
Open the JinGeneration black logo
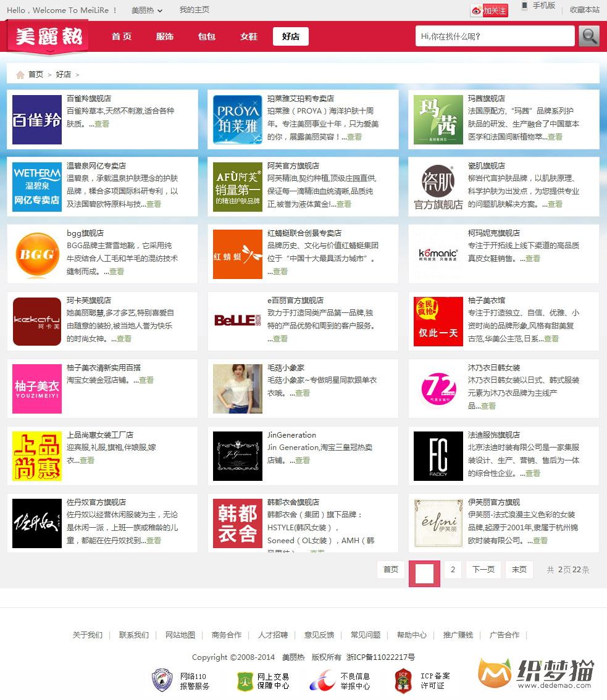coord(238,456)
